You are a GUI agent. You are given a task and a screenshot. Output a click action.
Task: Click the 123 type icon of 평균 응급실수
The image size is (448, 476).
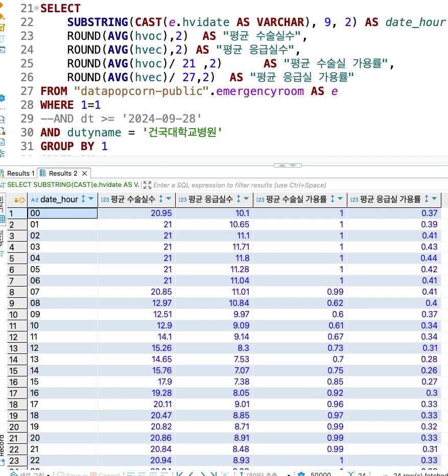[182, 200]
